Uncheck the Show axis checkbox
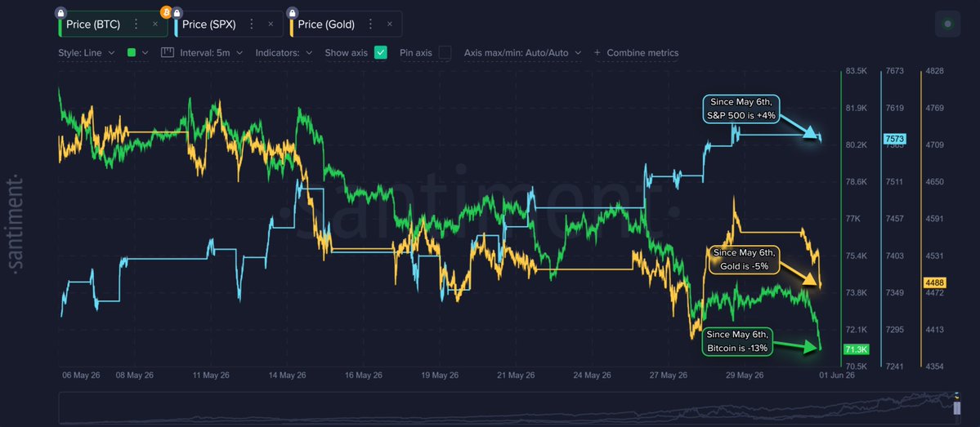 coord(381,53)
